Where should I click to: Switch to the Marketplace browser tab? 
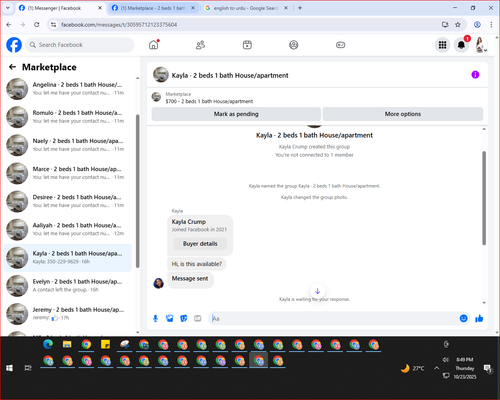[x=152, y=8]
